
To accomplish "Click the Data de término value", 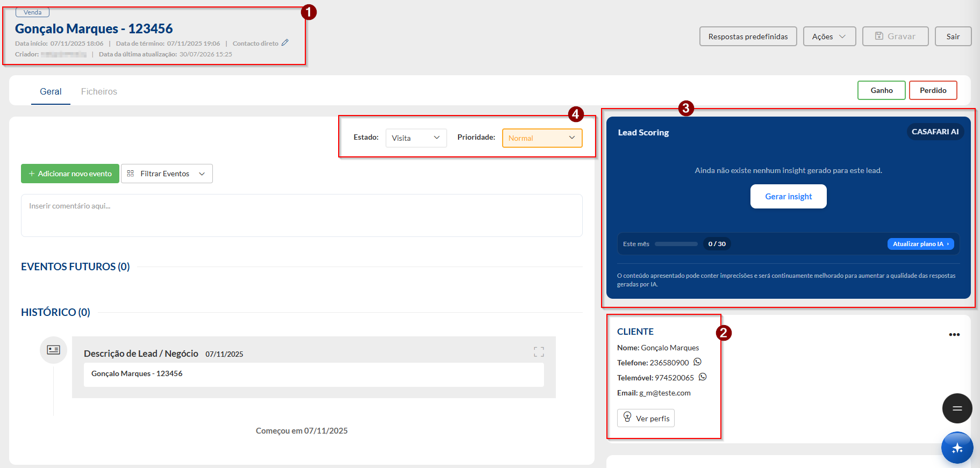I will click(194, 44).
